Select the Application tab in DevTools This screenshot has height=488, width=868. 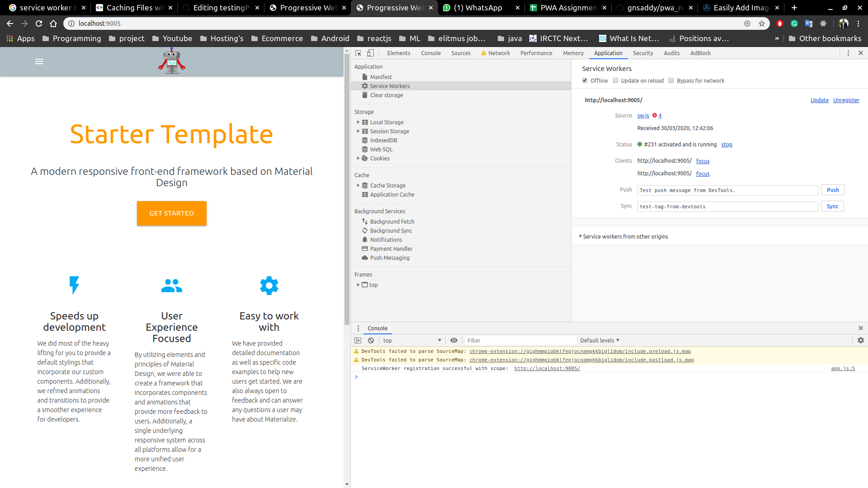(x=608, y=52)
